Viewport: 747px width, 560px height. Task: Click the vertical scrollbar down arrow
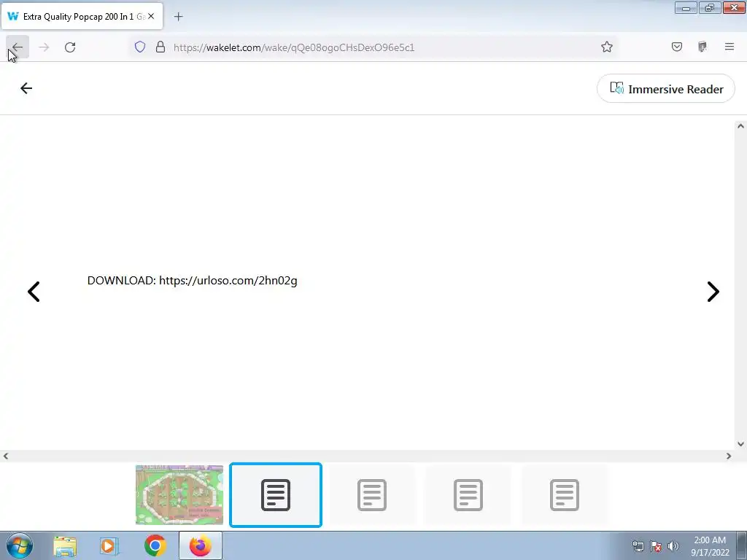(740, 444)
